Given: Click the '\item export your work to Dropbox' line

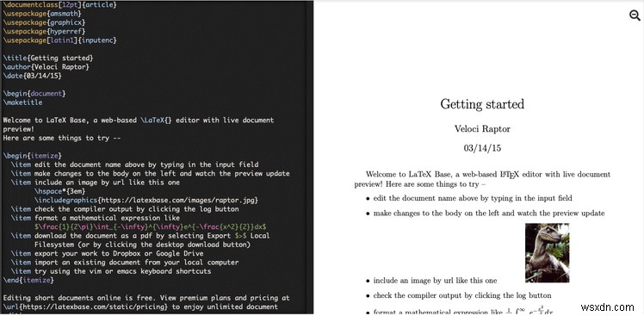Looking at the screenshot, I should [108, 253].
